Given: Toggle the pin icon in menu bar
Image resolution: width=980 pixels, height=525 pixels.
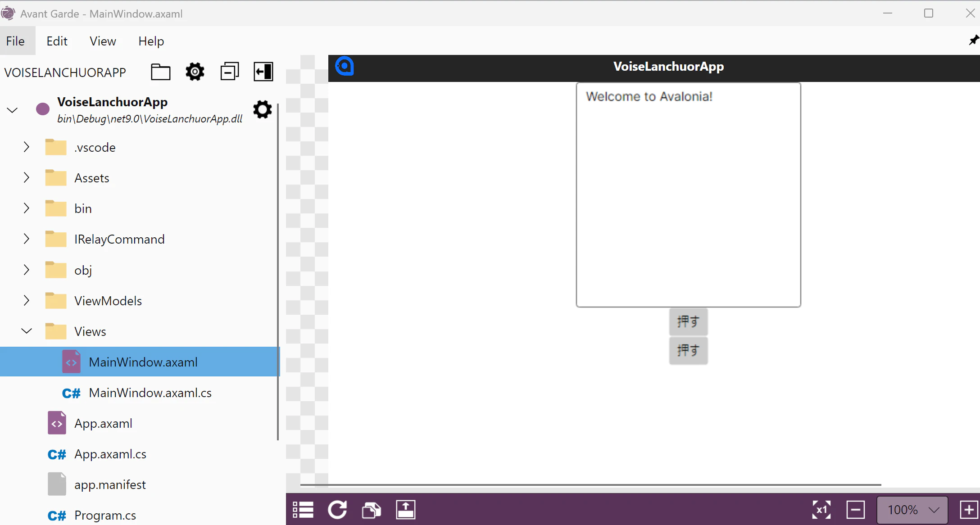Looking at the screenshot, I should (973, 41).
